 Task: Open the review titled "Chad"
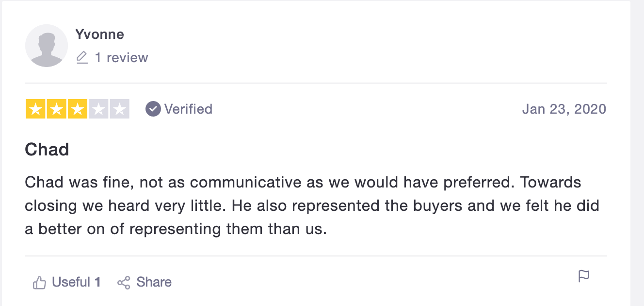click(47, 150)
